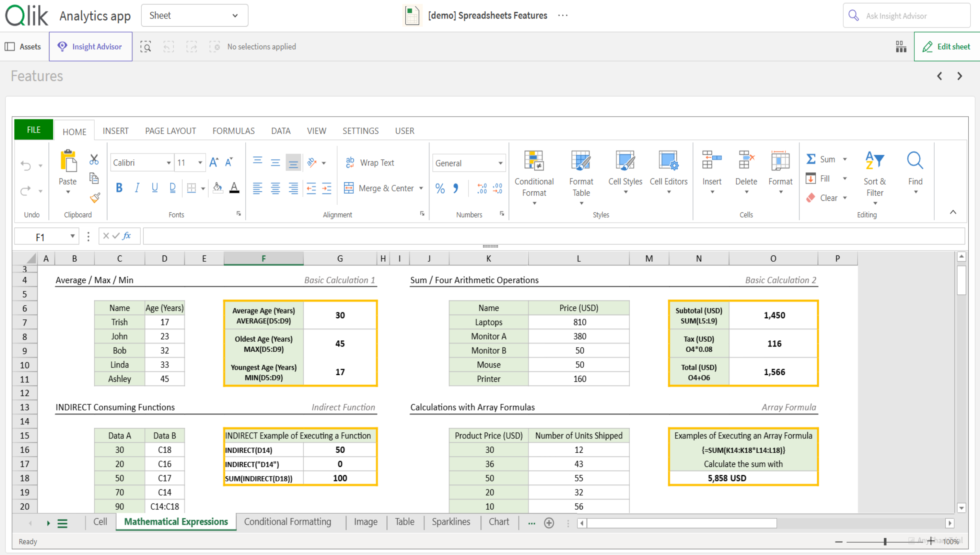Toggle align left horizontal alignment
This screenshot has width=980, height=555.
point(258,188)
